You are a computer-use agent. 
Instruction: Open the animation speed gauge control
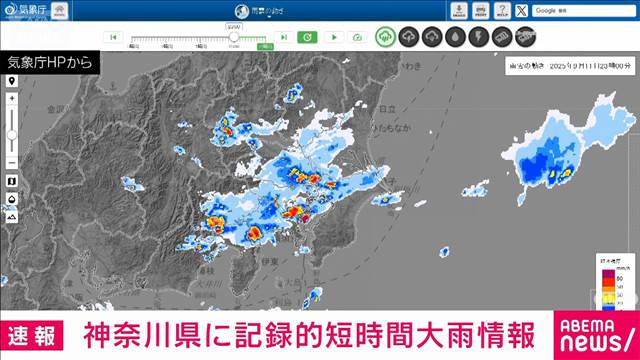pyautogui.click(x=357, y=37)
